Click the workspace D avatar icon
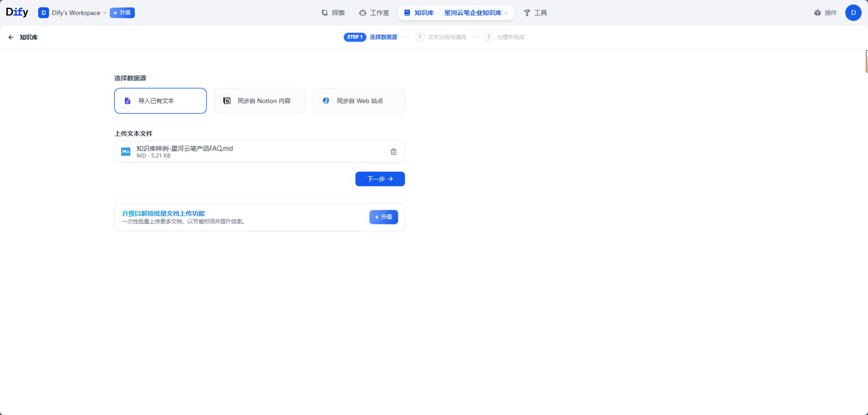Image resolution: width=868 pixels, height=415 pixels. click(44, 13)
